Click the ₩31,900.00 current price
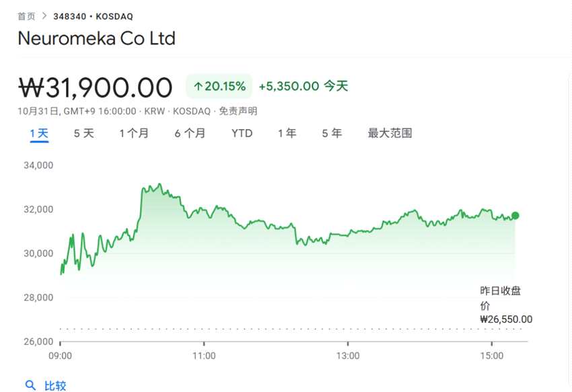 point(95,87)
